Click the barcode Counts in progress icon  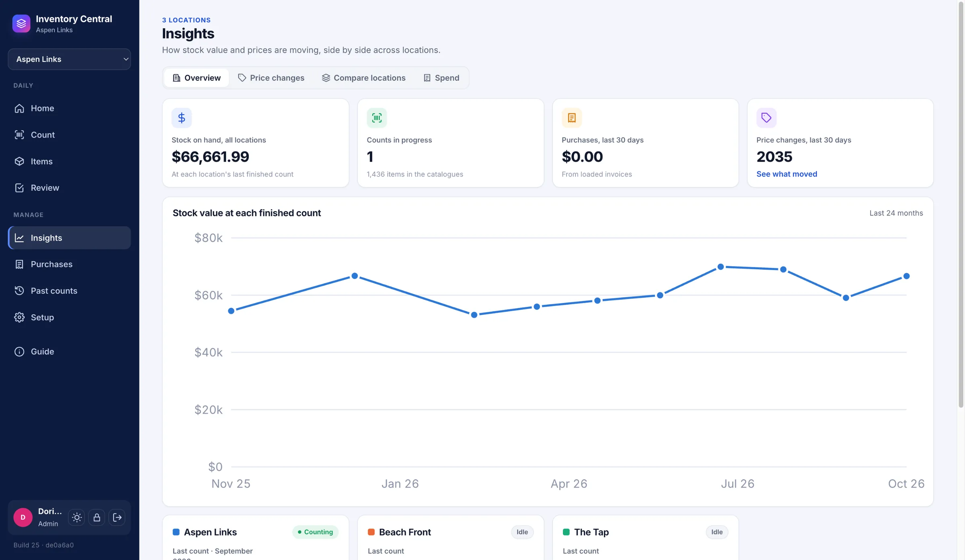377,118
